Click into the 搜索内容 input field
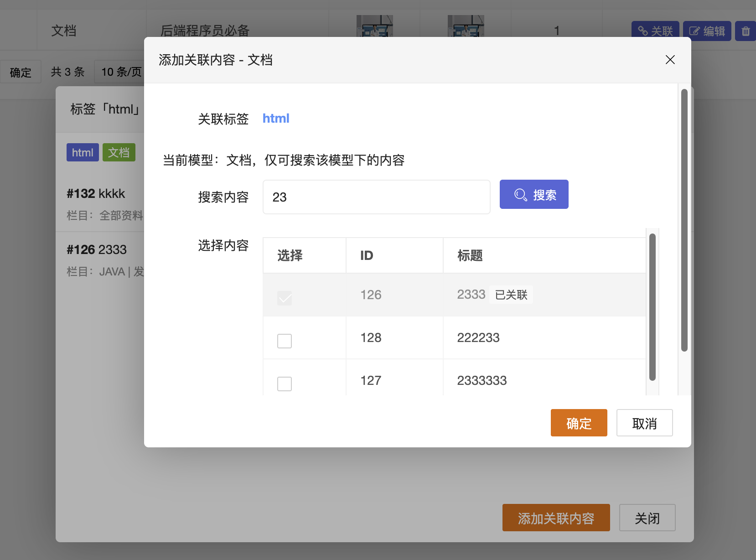Screen dimensions: 756x560 (376, 197)
